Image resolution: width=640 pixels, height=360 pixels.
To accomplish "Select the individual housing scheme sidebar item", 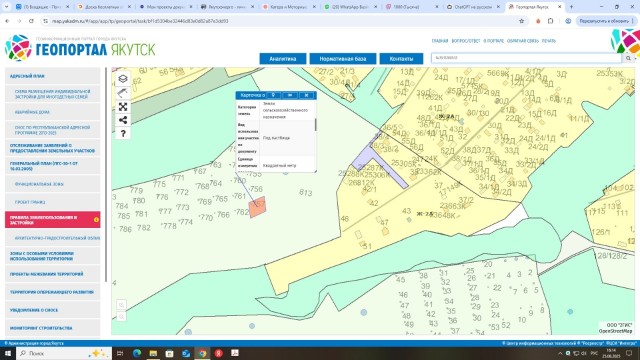I will tap(52, 94).
